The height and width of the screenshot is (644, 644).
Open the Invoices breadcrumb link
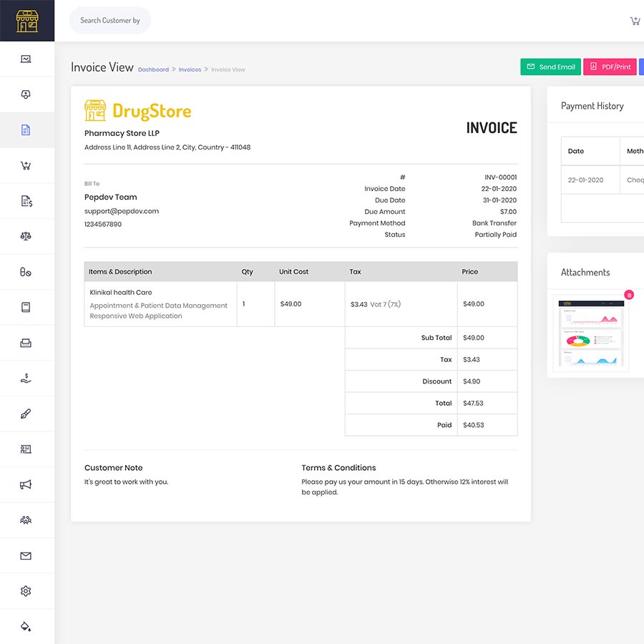[190, 69]
